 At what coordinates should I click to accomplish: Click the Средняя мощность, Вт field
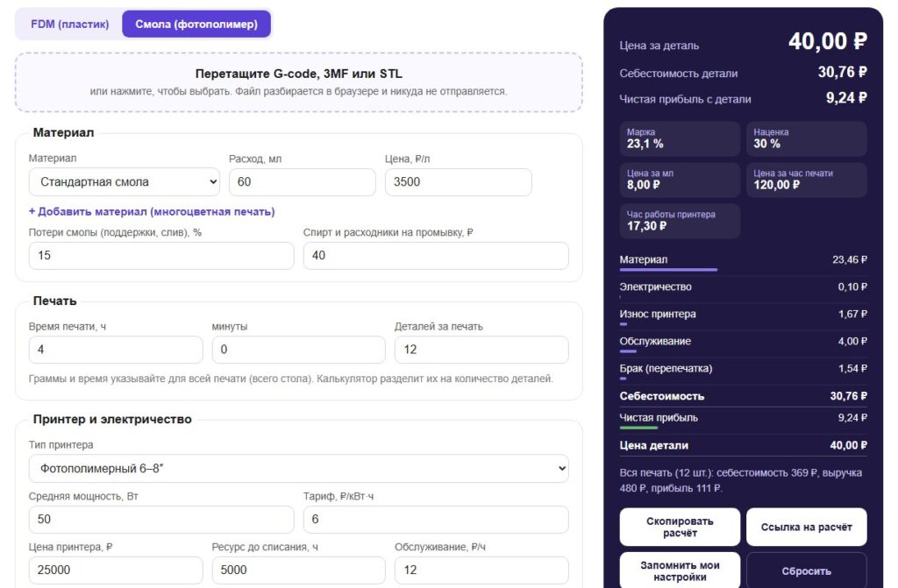(161, 520)
